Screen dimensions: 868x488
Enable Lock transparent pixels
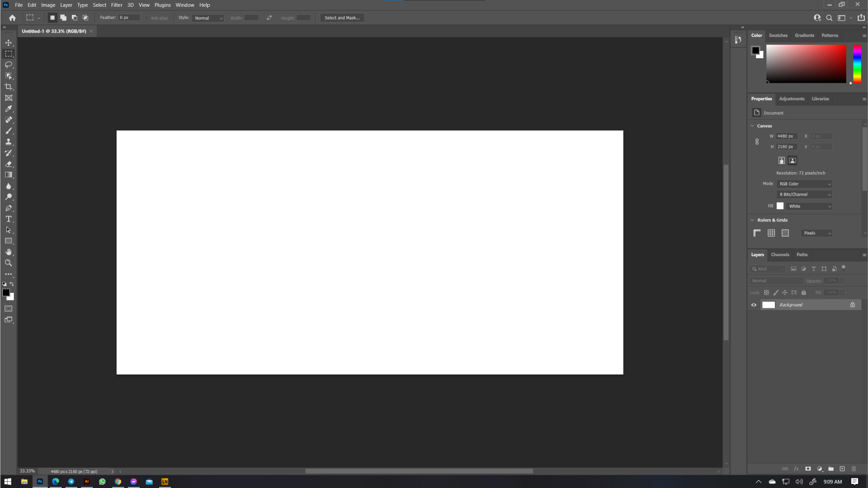(766, 292)
